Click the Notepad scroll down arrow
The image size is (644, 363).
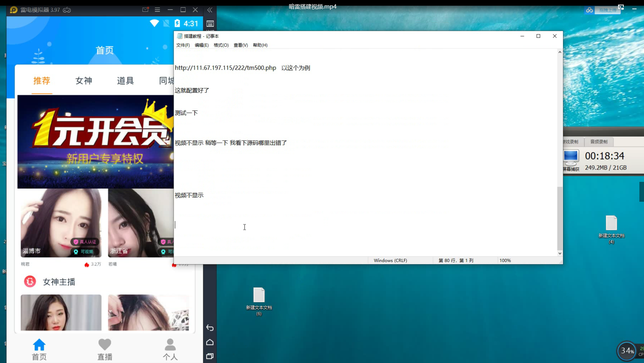[560, 254]
